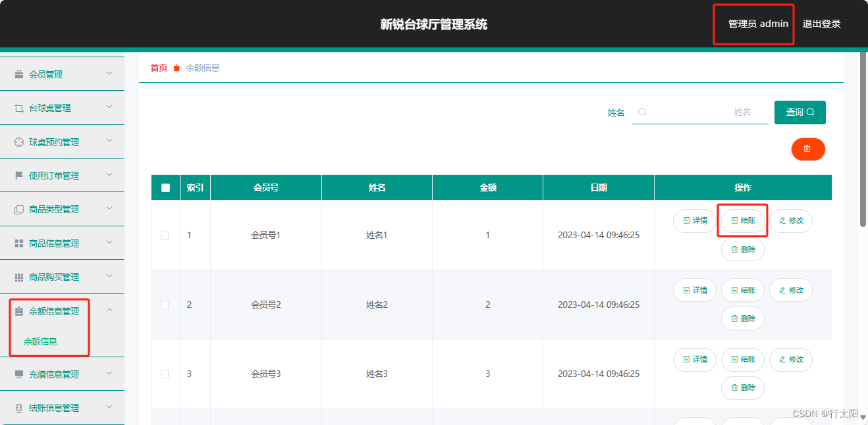868x425 pixels.
Task: Expand the 结账信息管理 menu chevron
Action: [x=109, y=407]
